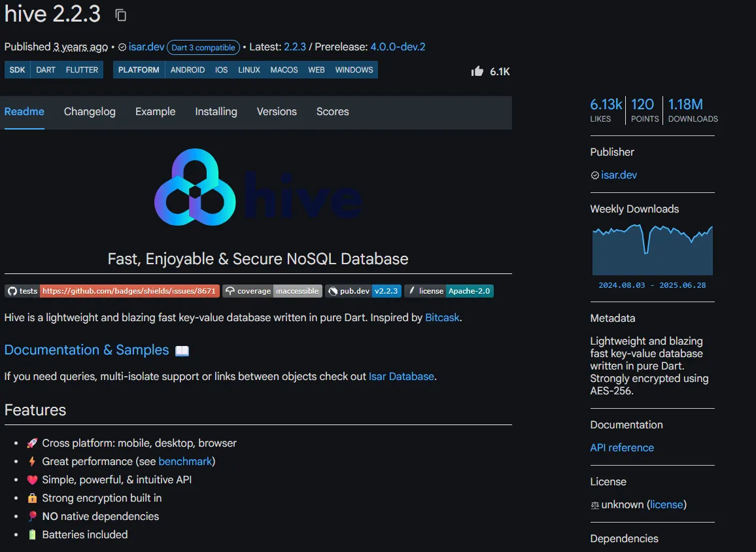Select the IOS platform tag
This screenshot has width=756, height=552.
[221, 70]
